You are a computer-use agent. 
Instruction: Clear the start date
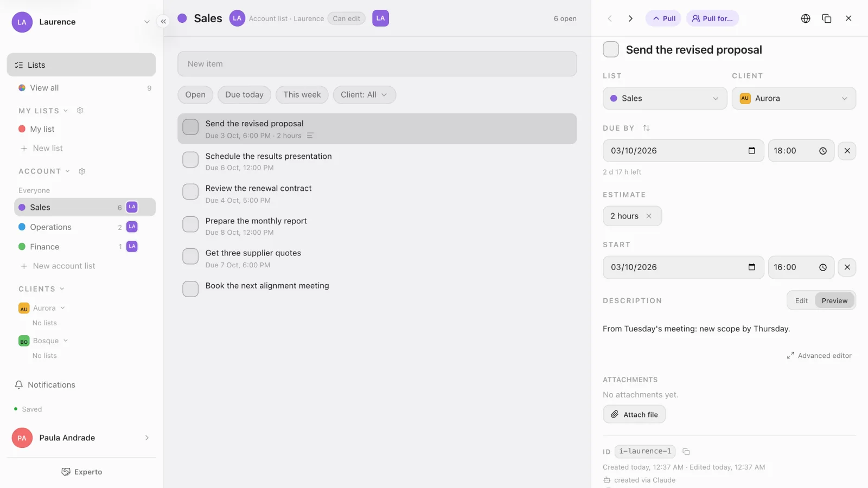tap(847, 267)
